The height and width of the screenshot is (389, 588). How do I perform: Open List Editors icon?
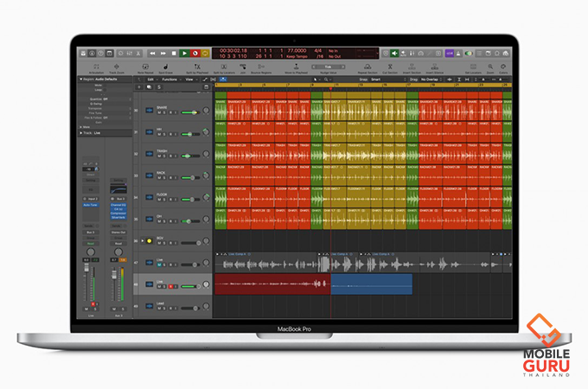479,54
